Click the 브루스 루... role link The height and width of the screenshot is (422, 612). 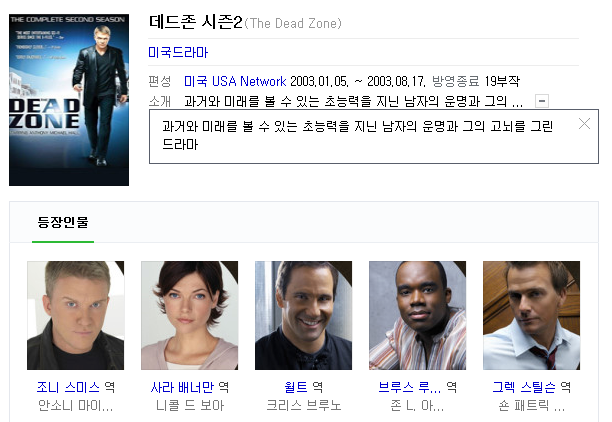(x=410, y=387)
